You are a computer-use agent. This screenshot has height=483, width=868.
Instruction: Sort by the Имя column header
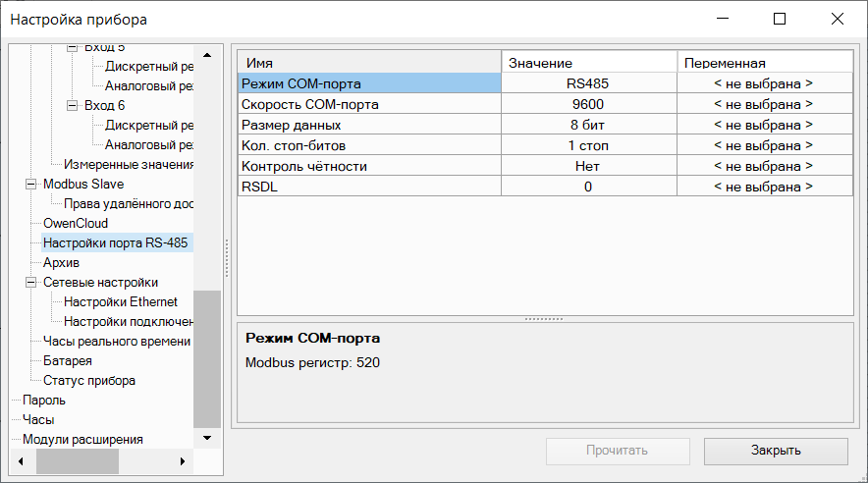tap(368, 63)
